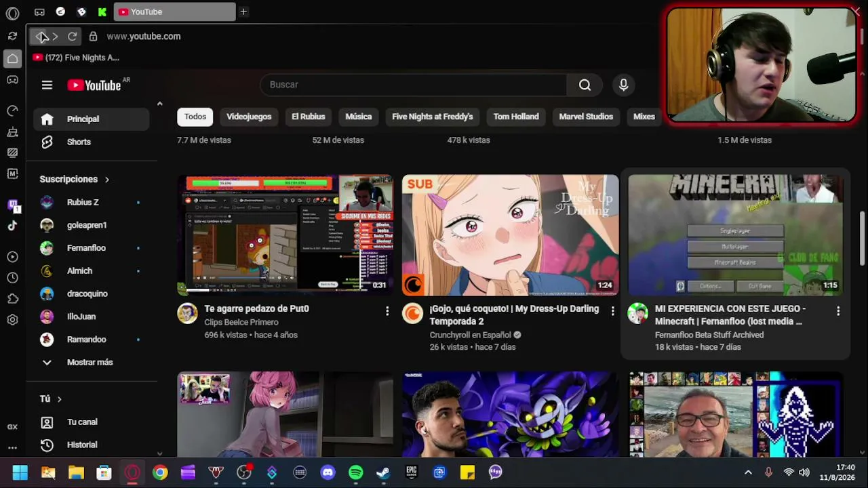Open the TikTok panel in Opera sidebar
Image resolution: width=868 pixels, height=488 pixels.
click(x=12, y=226)
